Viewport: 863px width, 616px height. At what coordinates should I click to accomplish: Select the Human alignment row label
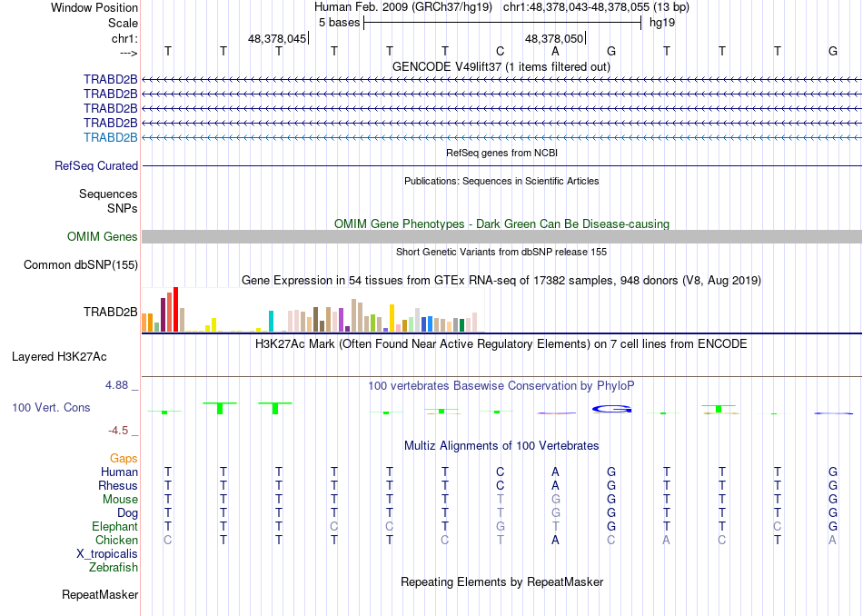(x=119, y=472)
